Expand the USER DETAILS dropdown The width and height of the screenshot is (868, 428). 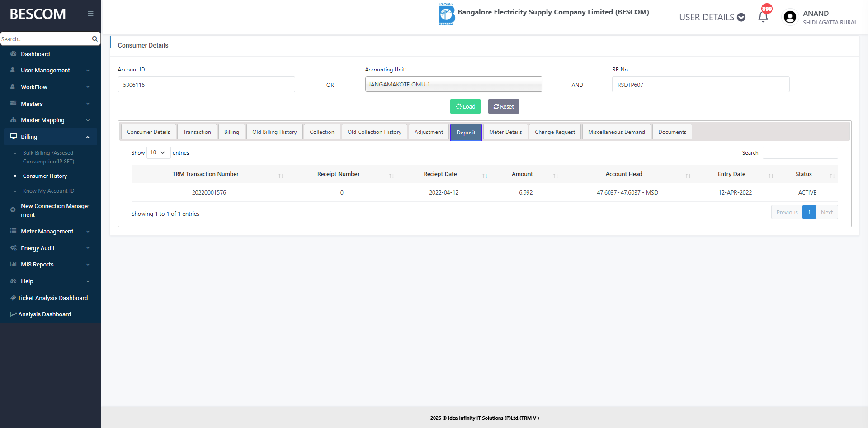click(x=712, y=17)
